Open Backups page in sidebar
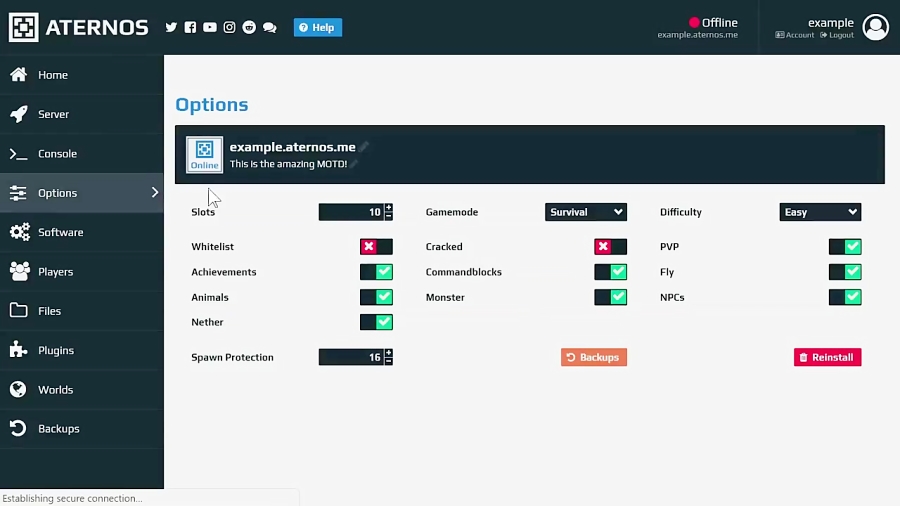This screenshot has height=506, width=900. pyautogui.click(x=82, y=429)
